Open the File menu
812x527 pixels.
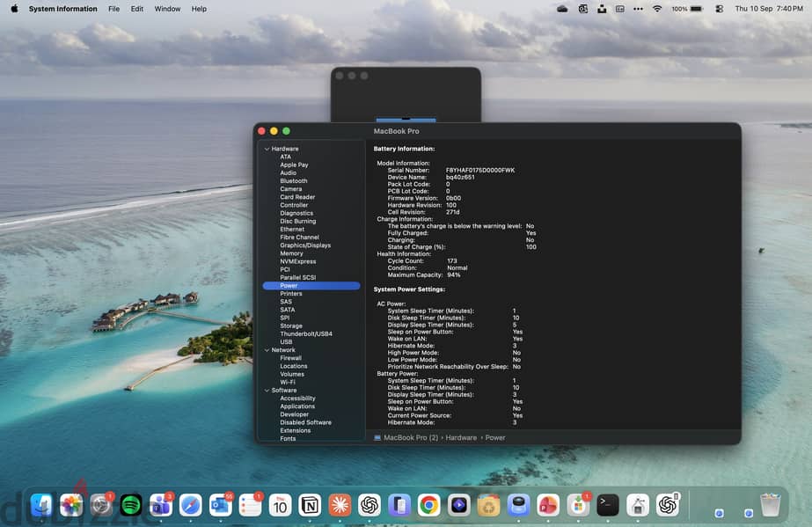114,9
